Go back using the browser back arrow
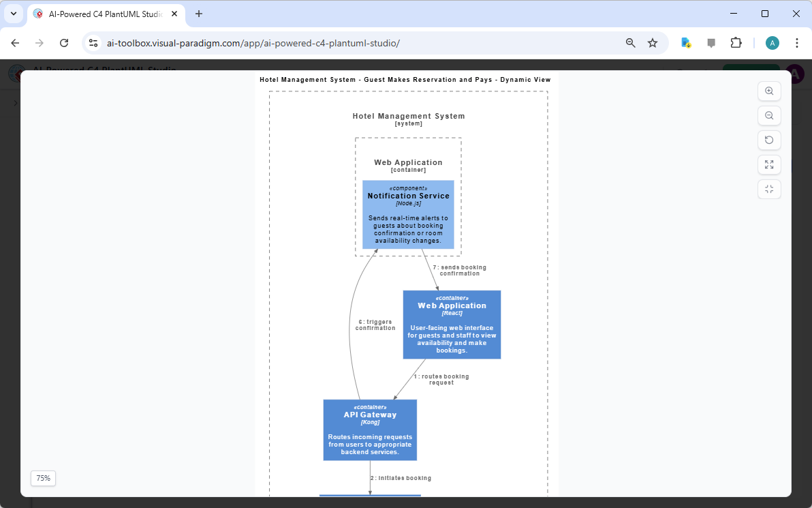Screen dimensions: 812x508 (15, 42)
